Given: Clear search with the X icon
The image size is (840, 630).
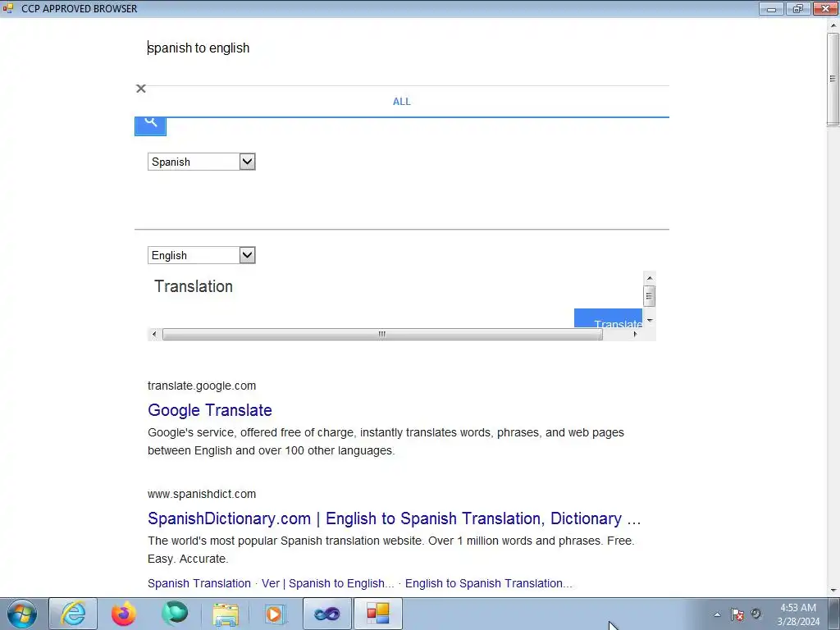Looking at the screenshot, I should point(141,89).
